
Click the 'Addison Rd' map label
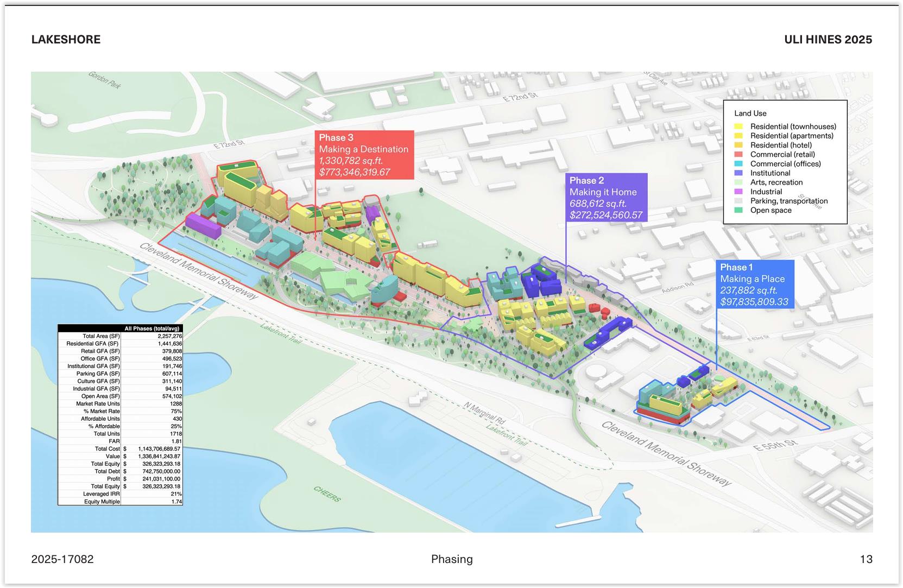point(677,288)
